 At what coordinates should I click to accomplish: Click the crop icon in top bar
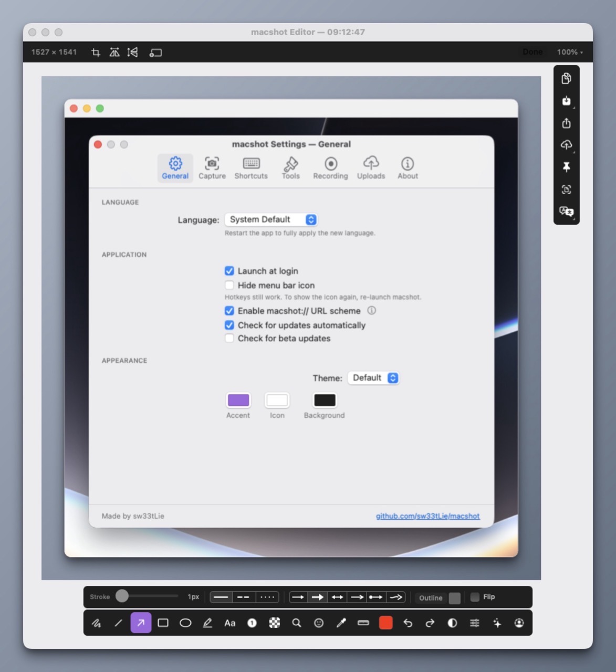(96, 52)
